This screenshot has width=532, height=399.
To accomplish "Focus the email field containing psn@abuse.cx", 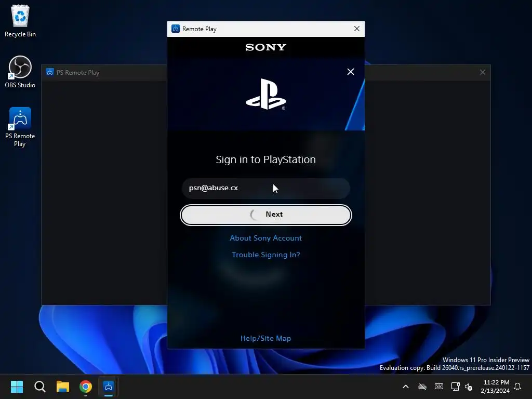I will [x=265, y=188].
